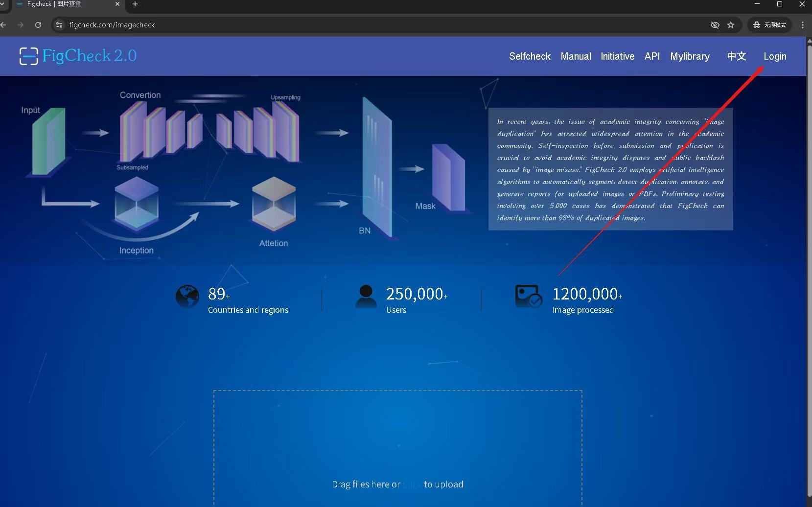Screen dimensions: 812x507
Task: Click the page vertical scrollbar
Action: pyautogui.click(x=809, y=272)
